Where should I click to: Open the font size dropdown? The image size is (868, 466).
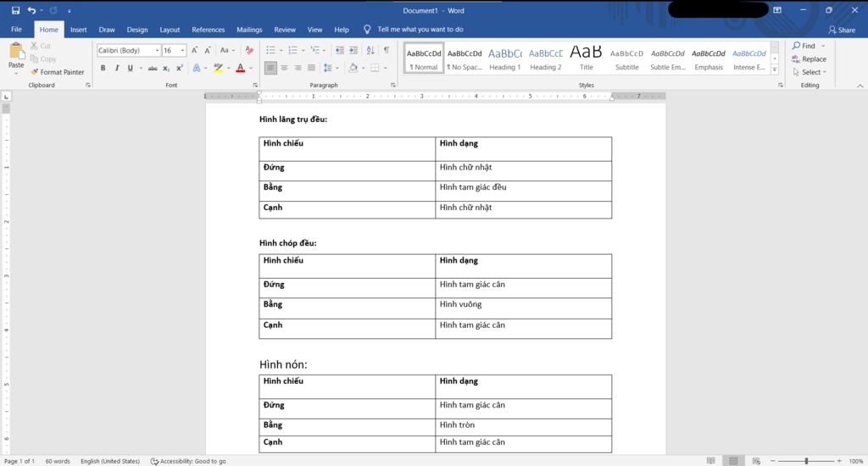183,50
